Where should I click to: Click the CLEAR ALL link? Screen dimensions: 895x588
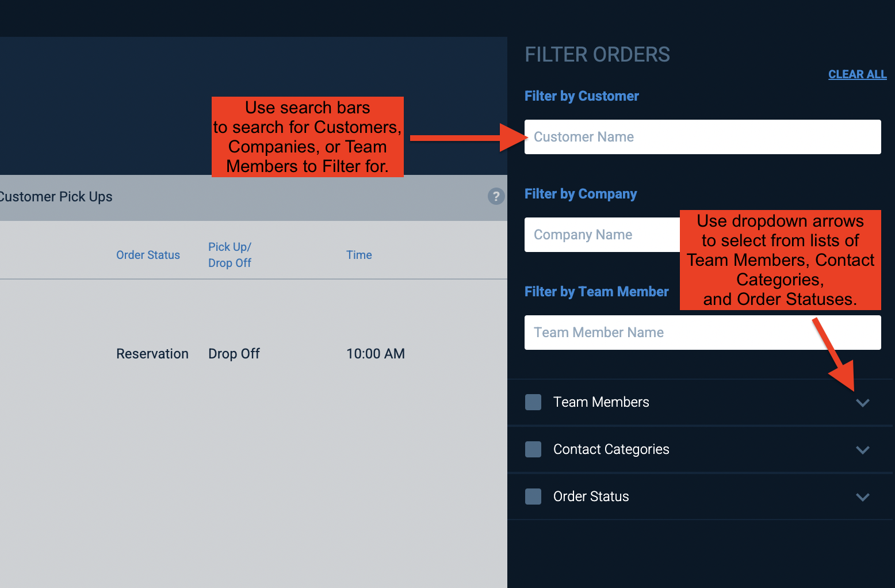pyautogui.click(x=857, y=74)
